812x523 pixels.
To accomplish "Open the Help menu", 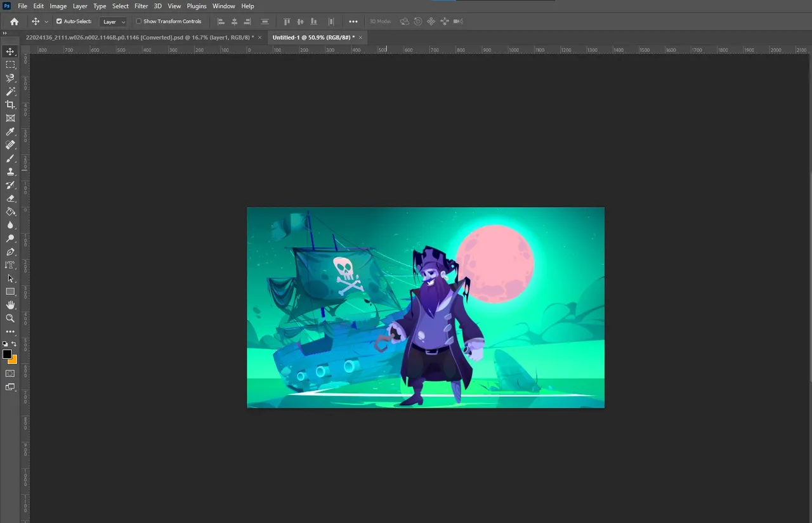I will tap(248, 6).
